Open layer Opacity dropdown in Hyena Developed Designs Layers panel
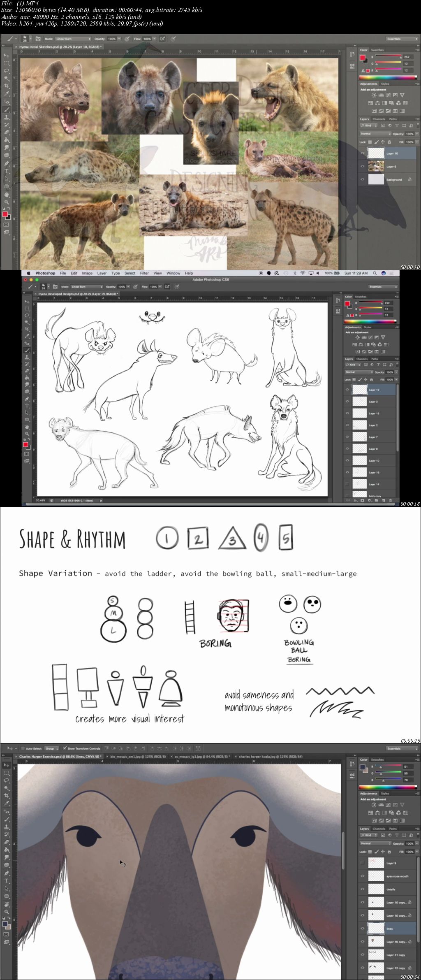The image size is (421, 980). click(396, 372)
